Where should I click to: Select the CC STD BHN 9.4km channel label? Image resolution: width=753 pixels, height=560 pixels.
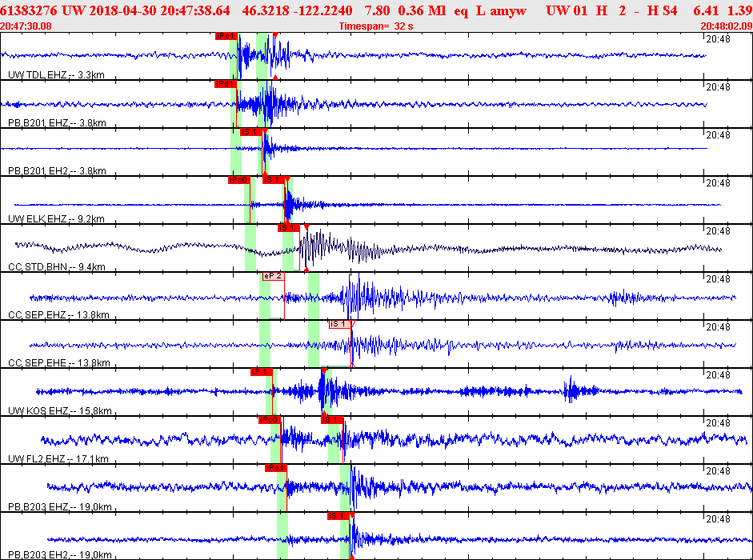click(57, 267)
